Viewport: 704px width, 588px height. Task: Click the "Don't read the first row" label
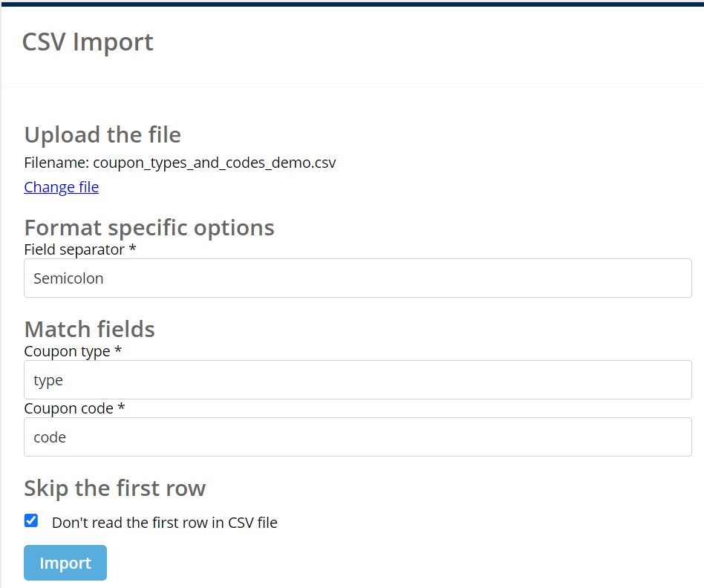click(x=164, y=523)
